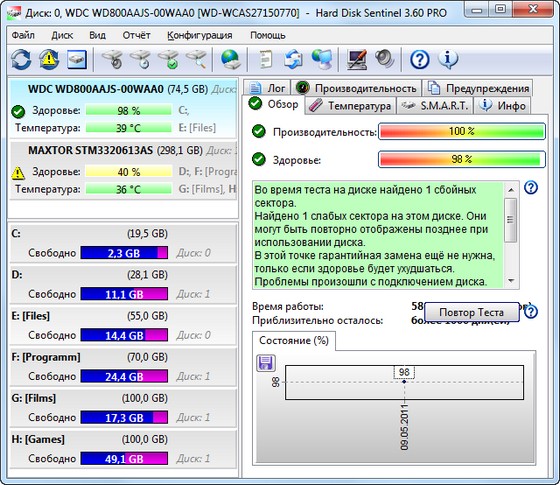Image resolution: width=560 pixels, height=485 pixels.
Task: Click the speaker sound icon in toolbar
Action: (385, 59)
